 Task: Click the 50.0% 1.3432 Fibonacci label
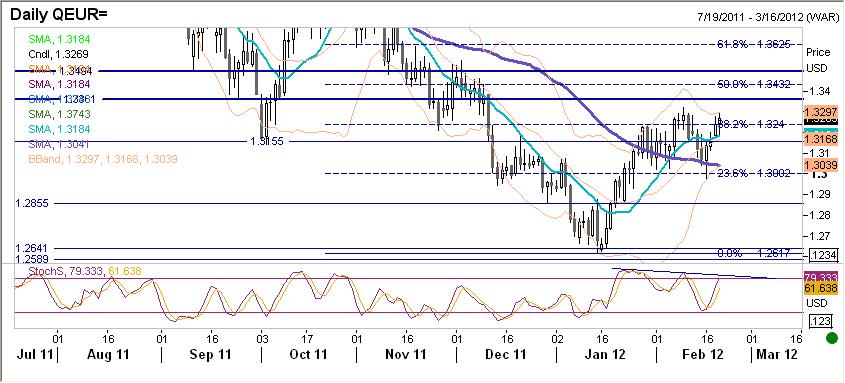pos(753,84)
